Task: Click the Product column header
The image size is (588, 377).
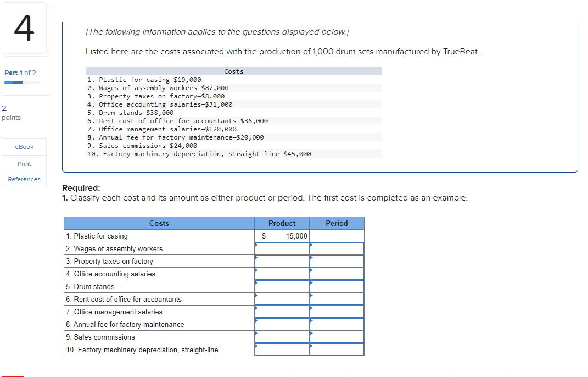Action: pos(282,223)
